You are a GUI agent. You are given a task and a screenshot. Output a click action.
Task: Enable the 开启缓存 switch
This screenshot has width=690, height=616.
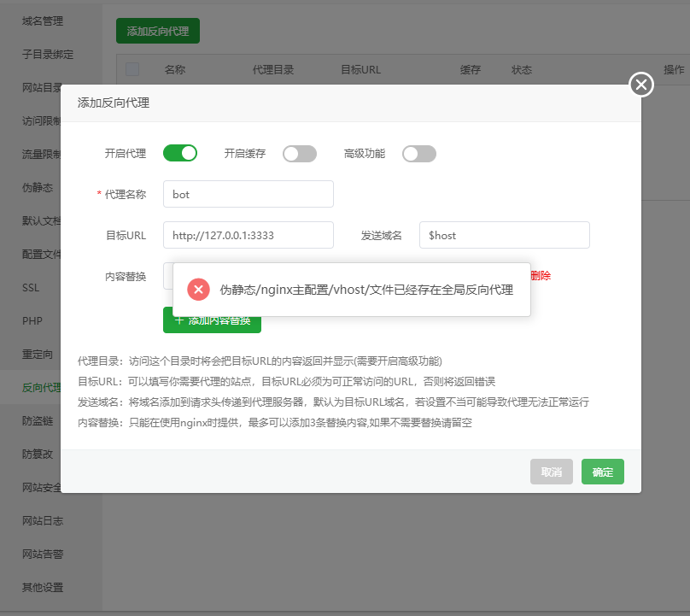coord(300,154)
